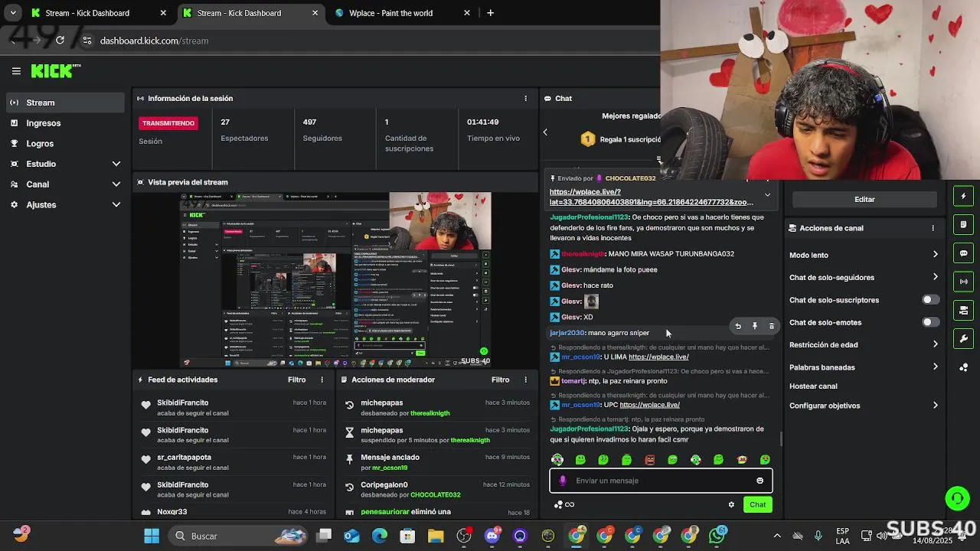Viewport: 980px width, 551px height.
Task: Click the chat bubble icon in the right toolbar
Action: (x=963, y=253)
